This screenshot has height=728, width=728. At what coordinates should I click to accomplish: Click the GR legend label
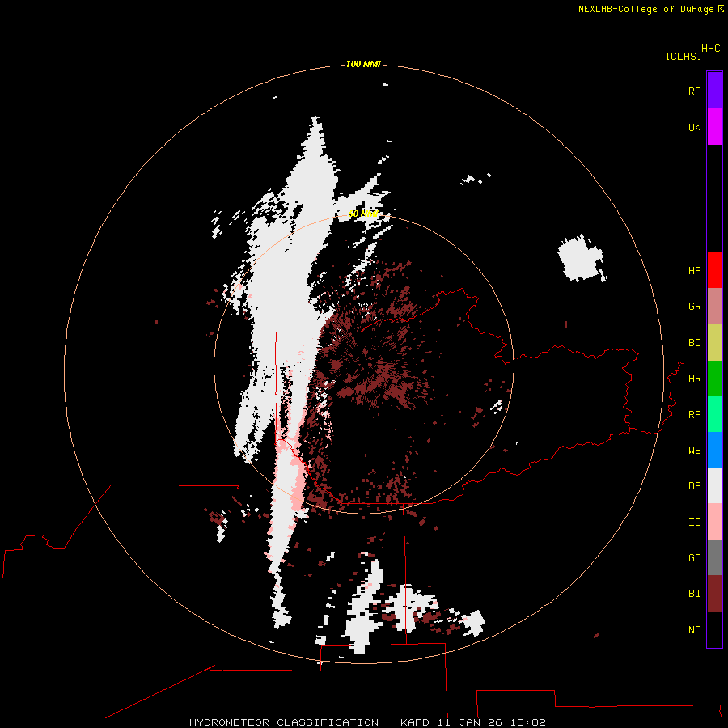694,307
